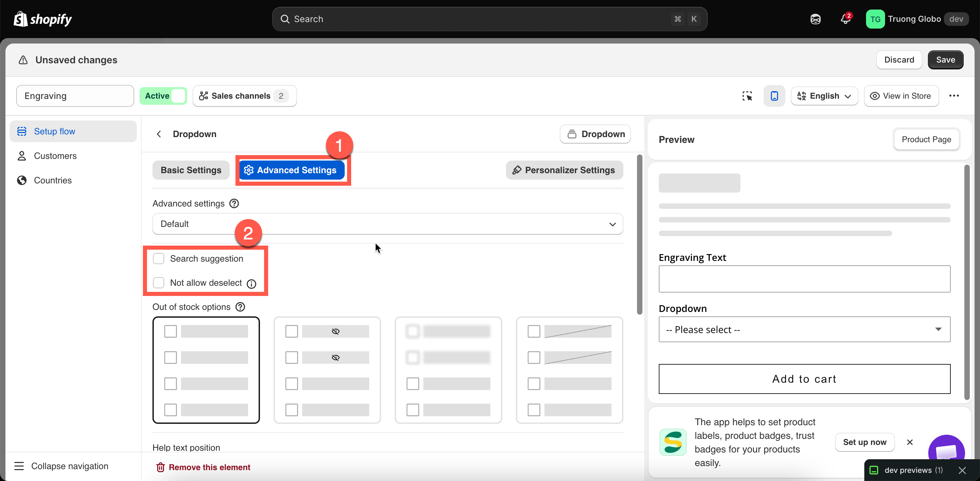Screen dimensions: 980x481
Task: Show help for Out of stock options
Action: [240, 307]
